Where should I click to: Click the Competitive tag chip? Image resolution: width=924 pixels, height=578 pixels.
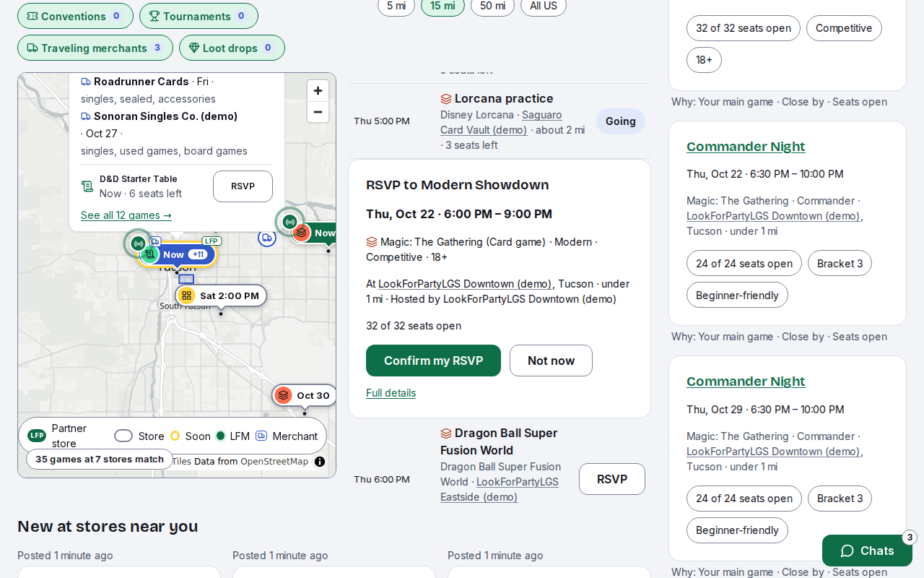(844, 28)
